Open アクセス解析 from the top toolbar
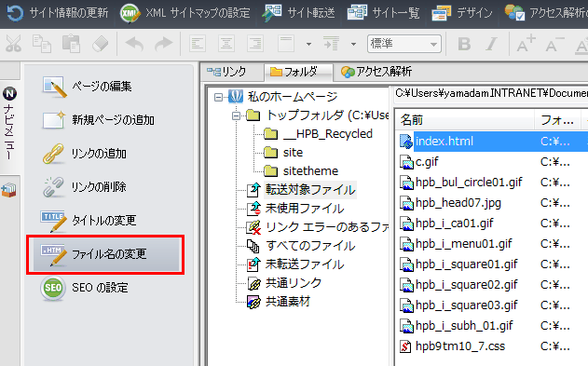Screen dimensions: 588x366 coord(546,13)
